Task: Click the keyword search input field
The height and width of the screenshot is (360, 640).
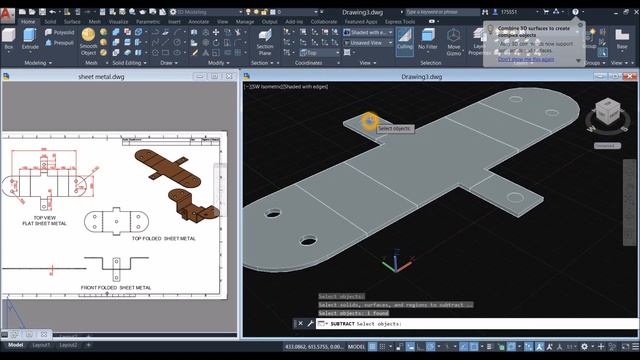Action: pos(442,12)
